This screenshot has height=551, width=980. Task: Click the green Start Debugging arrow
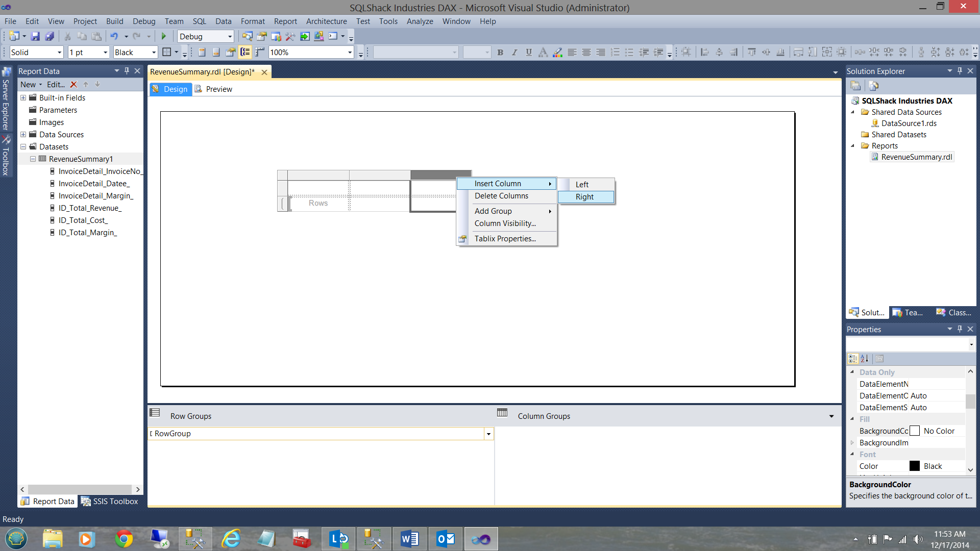click(164, 36)
